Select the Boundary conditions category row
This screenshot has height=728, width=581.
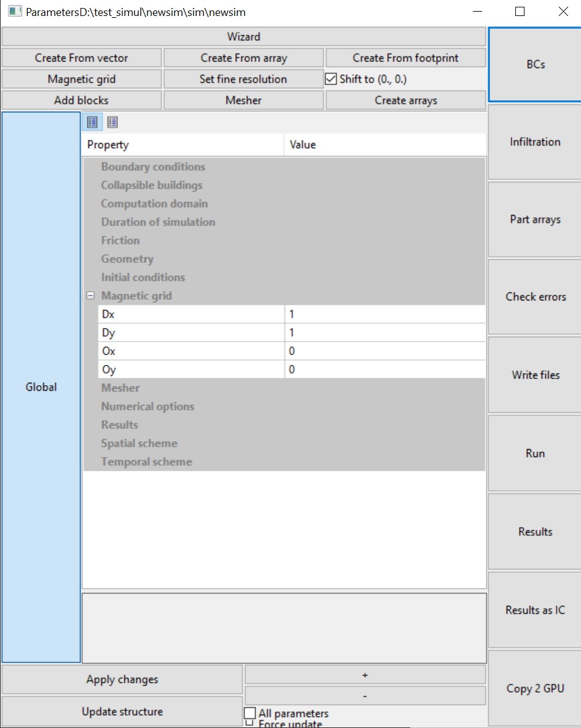click(153, 166)
